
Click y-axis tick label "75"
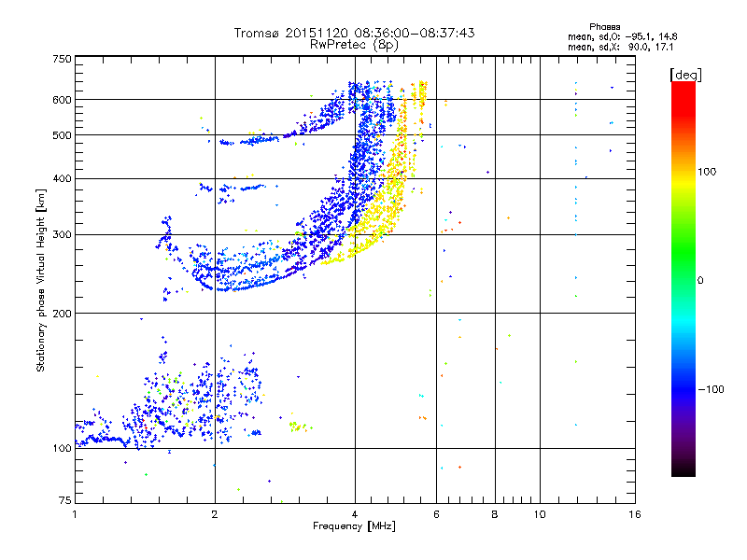point(65,500)
